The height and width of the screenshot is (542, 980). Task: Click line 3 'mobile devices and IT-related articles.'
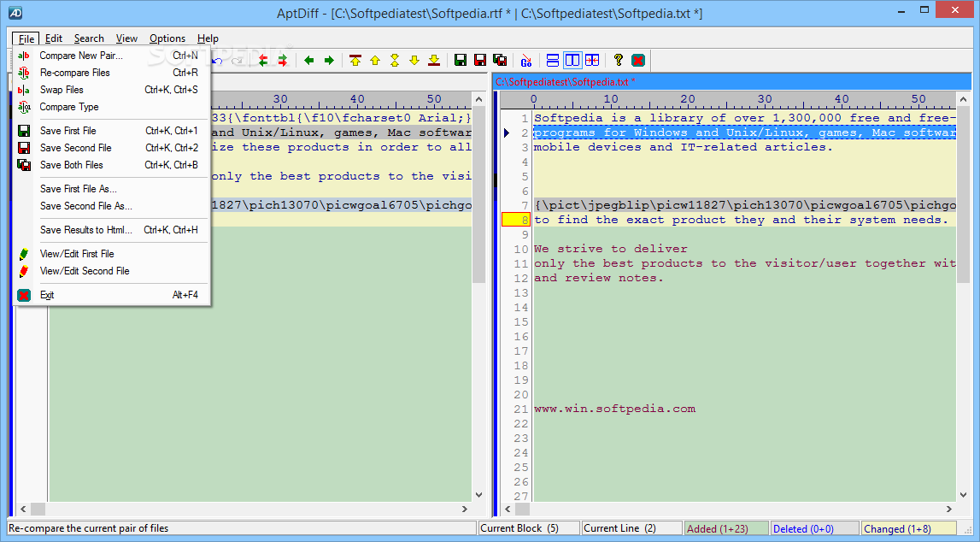(684, 147)
